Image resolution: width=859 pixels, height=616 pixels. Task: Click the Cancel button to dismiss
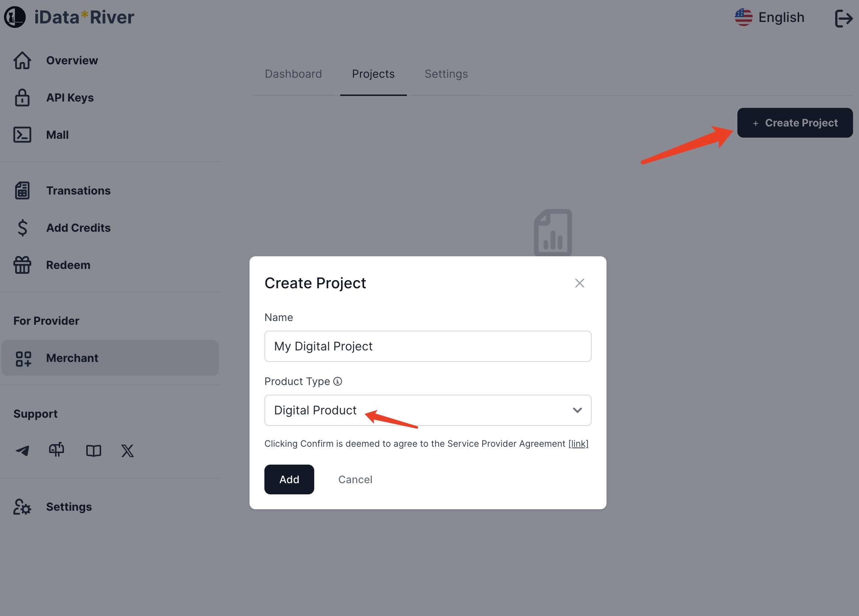click(355, 479)
